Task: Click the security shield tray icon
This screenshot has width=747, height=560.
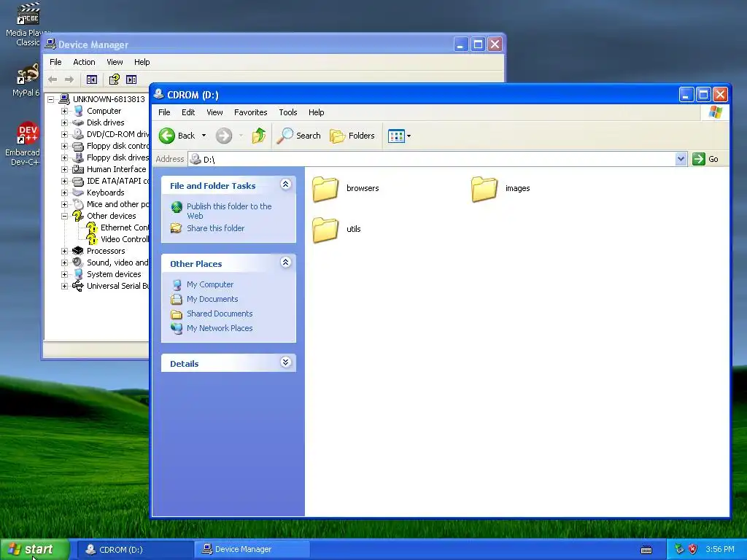Action: pos(693,550)
